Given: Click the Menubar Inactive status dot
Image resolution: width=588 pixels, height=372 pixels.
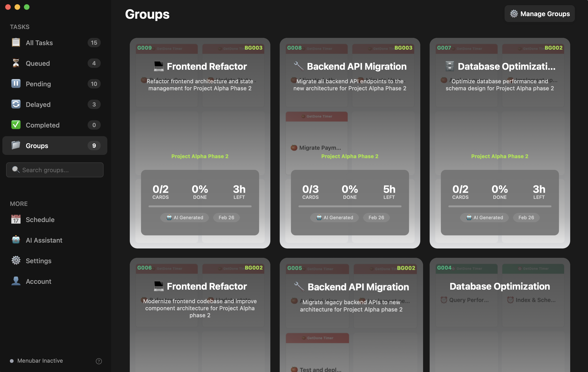Looking at the screenshot, I should click(x=12, y=361).
